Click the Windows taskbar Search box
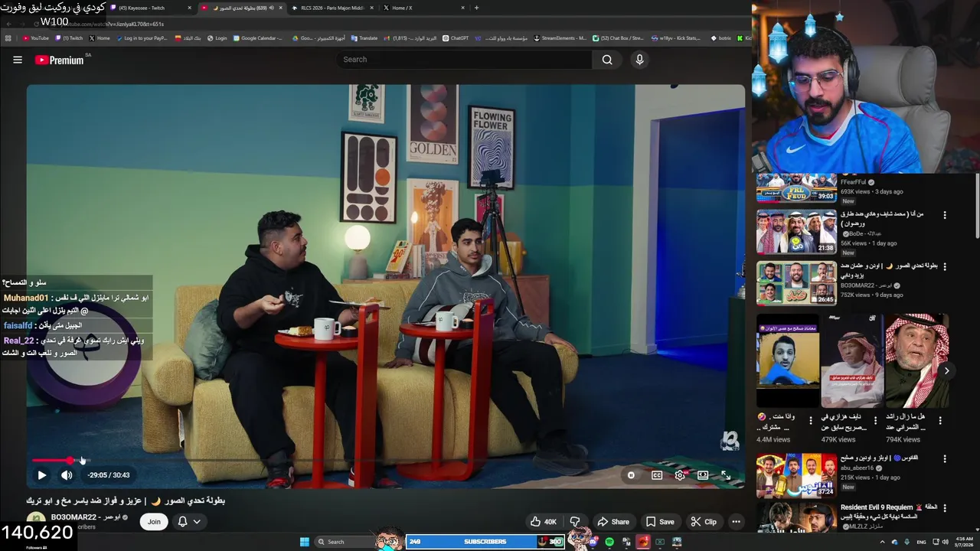This screenshot has height=551, width=980. pyautogui.click(x=345, y=542)
